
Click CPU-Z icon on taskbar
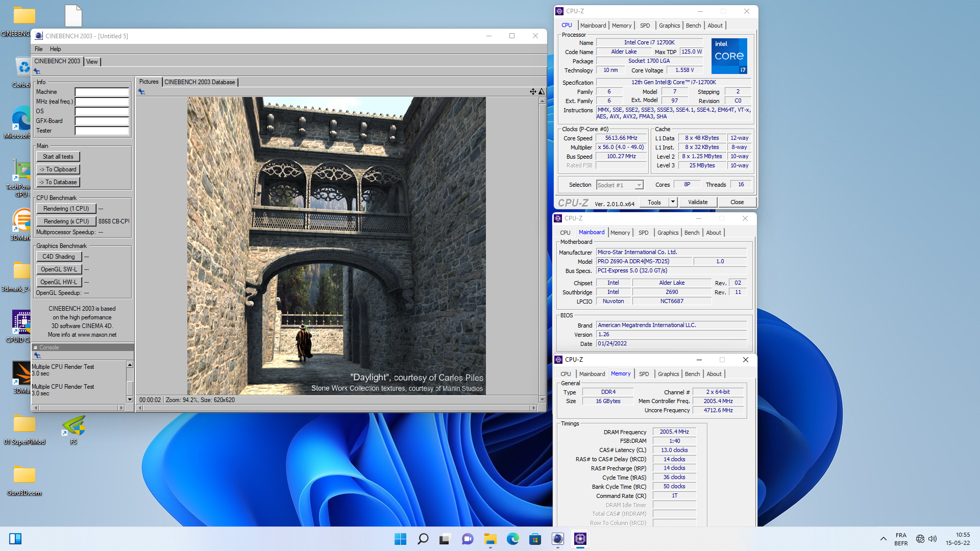(x=580, y=539)
